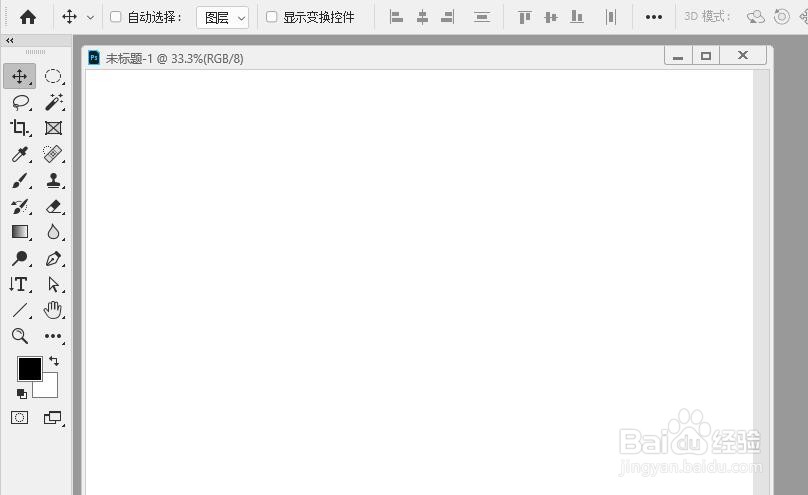This screenshot has height=495, width=808.
Task: Open the background color picker (white)
Action: (49, 389)
